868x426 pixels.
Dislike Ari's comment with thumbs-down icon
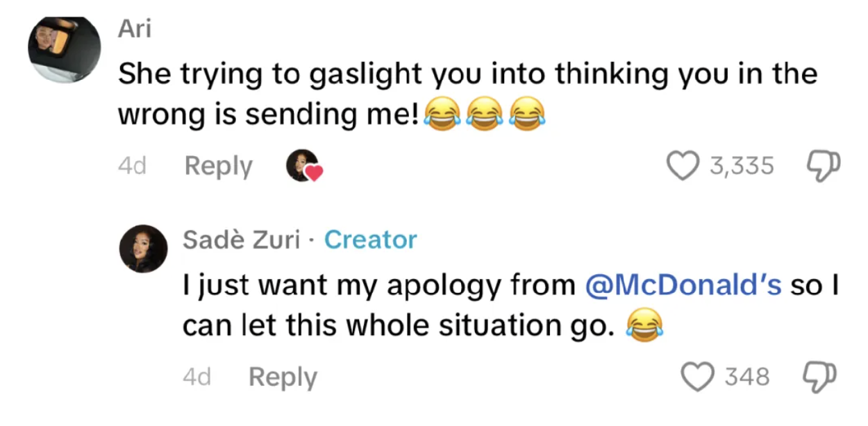[x=823, y=166]
